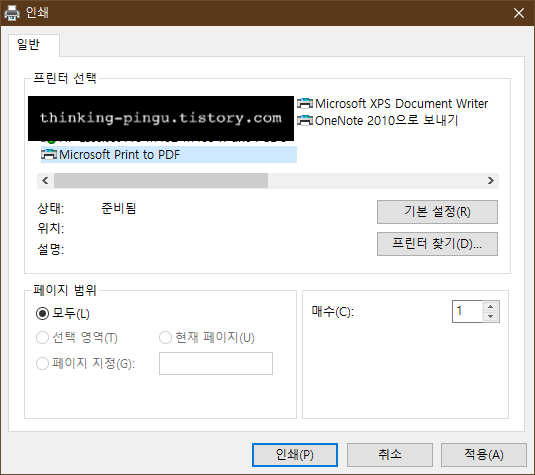Open the 일반 tab
The height and width of the screenshot is (475, 535).
[34, 45]
